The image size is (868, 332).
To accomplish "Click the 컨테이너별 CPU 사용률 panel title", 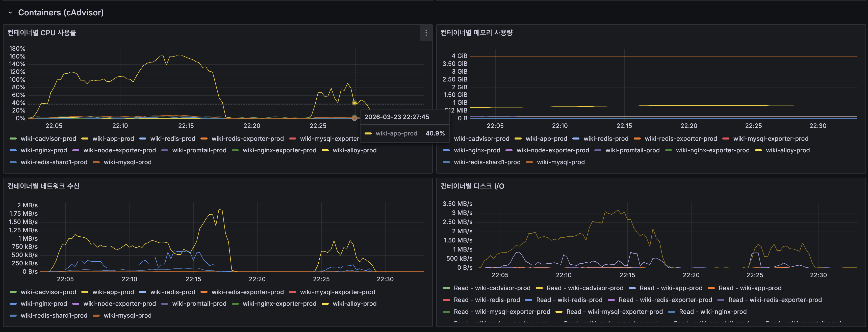I will pyautogui.click(x=42, y=33).
